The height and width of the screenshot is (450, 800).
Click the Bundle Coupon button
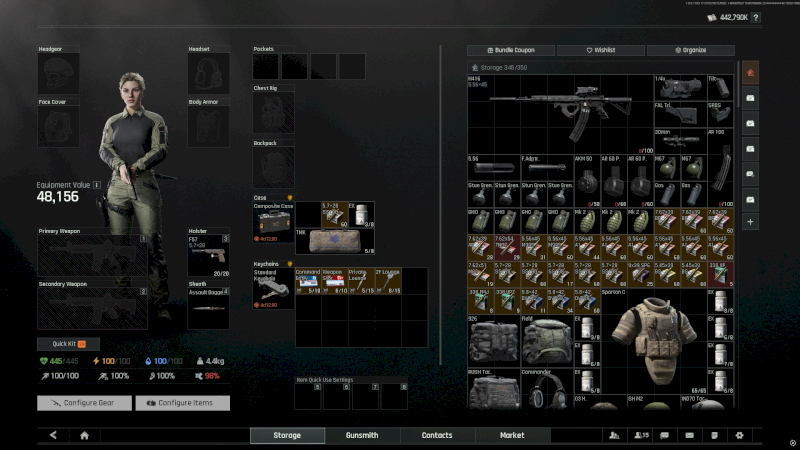[x=511, y=50]
